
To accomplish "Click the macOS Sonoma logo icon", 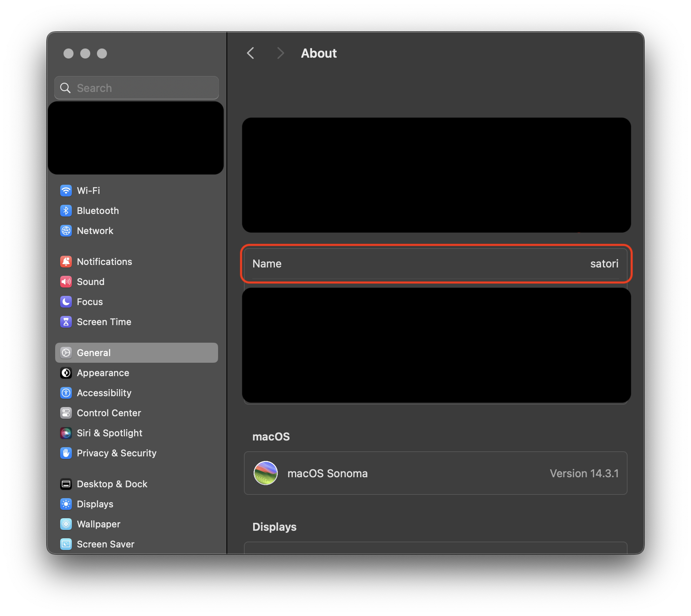I will (x=266, y=473).
